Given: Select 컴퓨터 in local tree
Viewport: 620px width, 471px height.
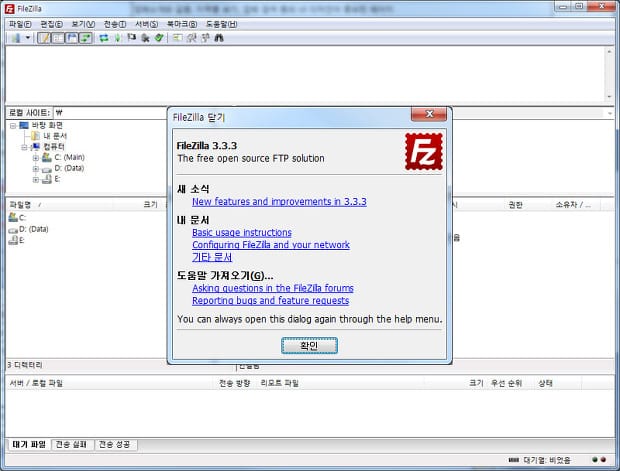Looking at the screenshot, I should pos(54,147).
